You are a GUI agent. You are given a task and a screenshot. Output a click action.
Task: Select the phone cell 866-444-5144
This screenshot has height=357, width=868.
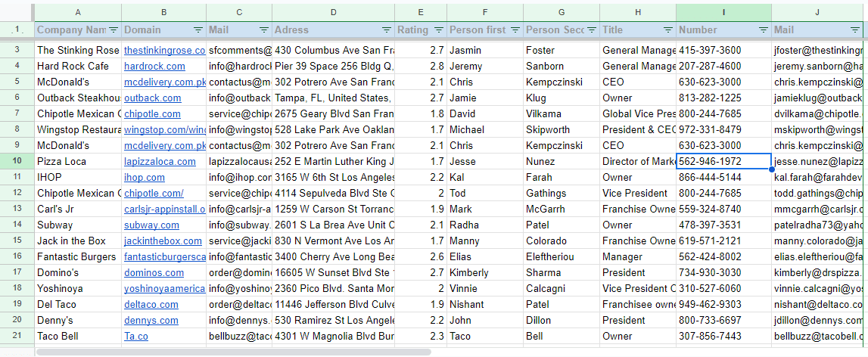(x=724, y=178)
